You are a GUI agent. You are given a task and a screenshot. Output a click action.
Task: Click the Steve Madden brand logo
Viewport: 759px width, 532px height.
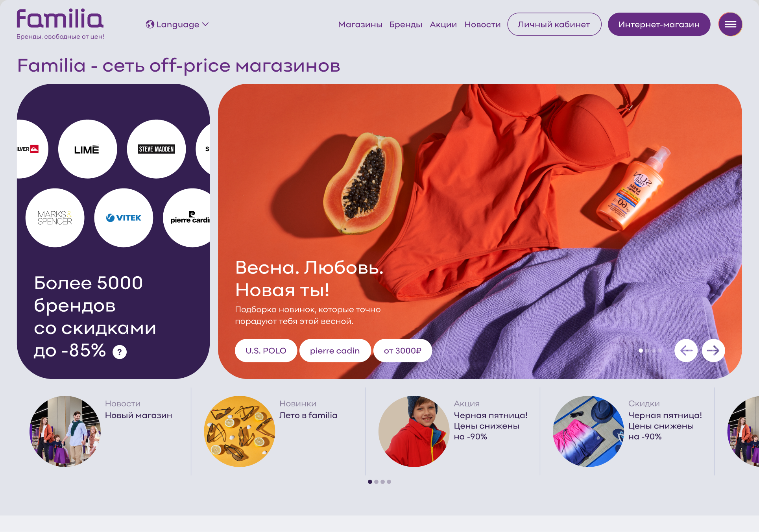156,149
